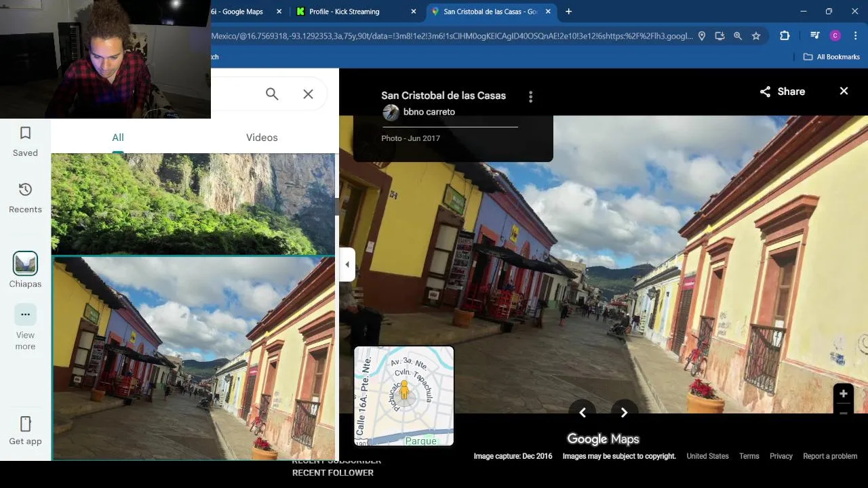Go to the next photo arrow
Viewport: 868px width, 488px height.
[624, 412]
